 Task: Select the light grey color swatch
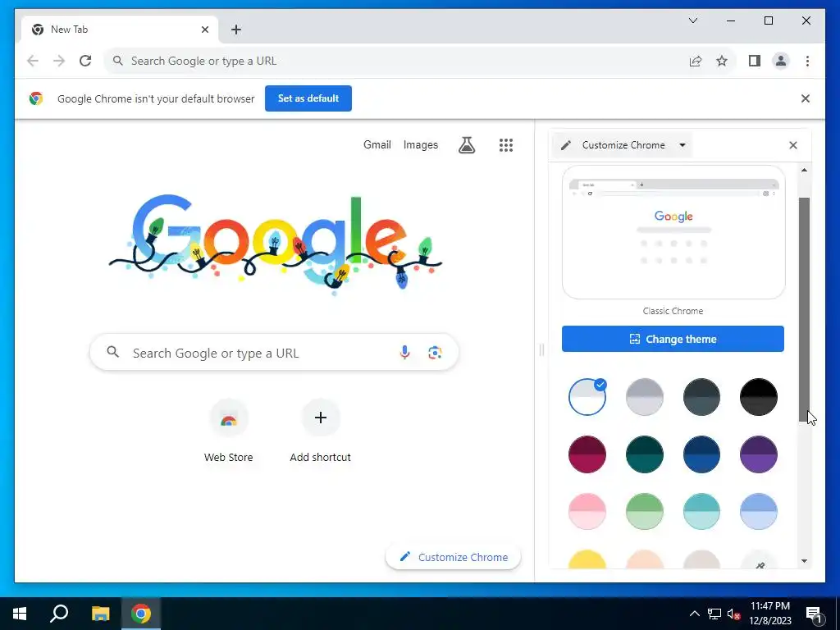pos(645,397)
